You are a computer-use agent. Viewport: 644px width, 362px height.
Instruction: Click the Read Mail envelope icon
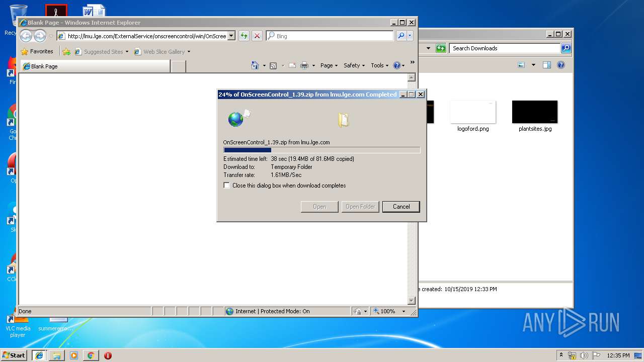coord(292,65)
